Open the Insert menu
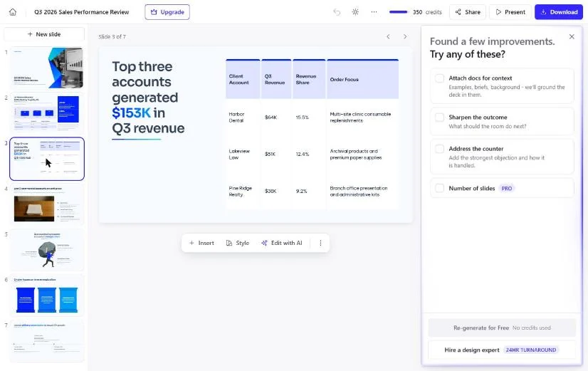588x371 pixels. click(x=201, y=243)
